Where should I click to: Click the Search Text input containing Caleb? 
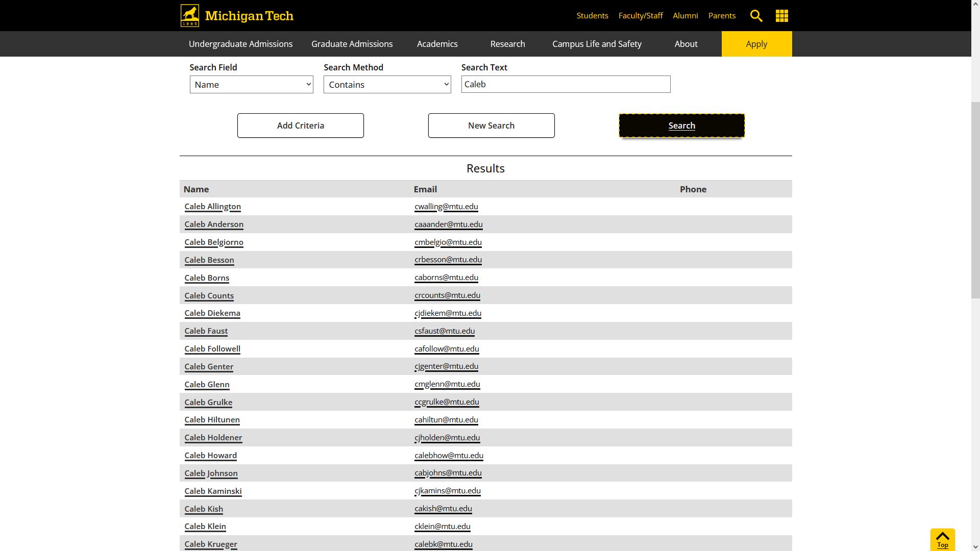[x=566, y=84]
